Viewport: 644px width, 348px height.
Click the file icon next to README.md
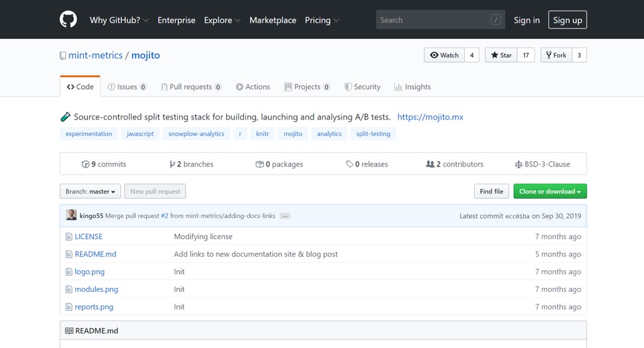click(69, 254)
